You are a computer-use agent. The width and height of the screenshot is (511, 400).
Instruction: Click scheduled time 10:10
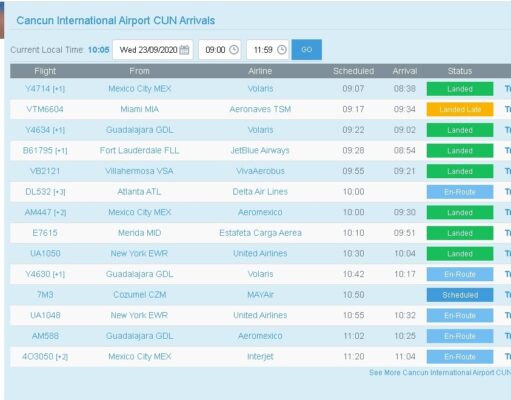click(353, 233)
